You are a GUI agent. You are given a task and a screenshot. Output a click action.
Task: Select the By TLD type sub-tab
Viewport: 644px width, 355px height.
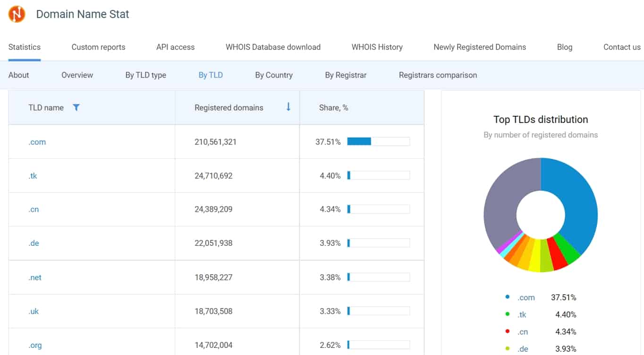pos(145,75)
